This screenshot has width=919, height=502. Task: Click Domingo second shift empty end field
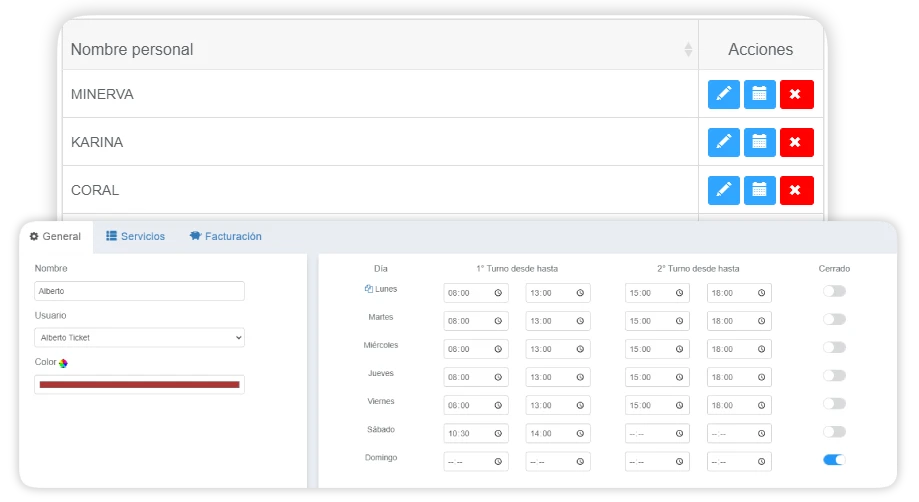click(x=739, y=462)
